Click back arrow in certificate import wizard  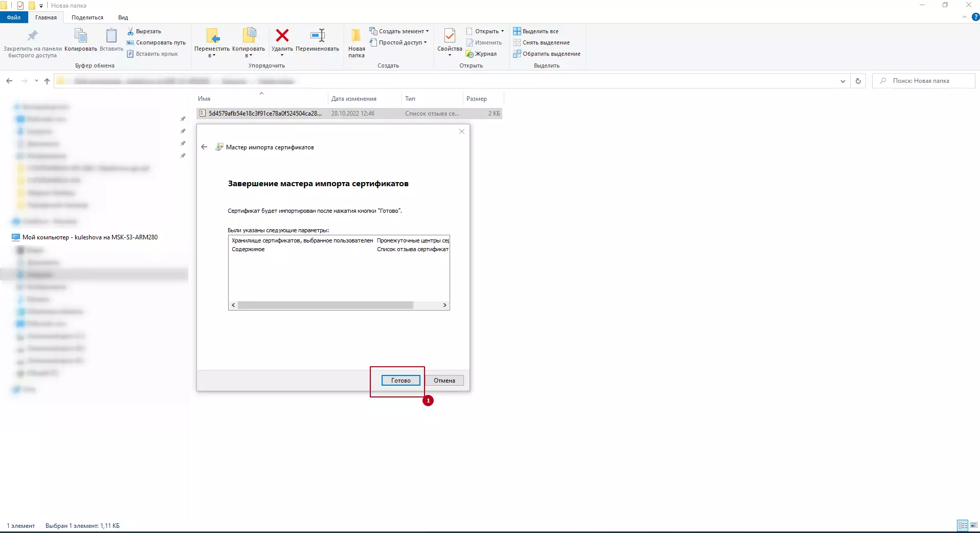(x=204, y=147)
